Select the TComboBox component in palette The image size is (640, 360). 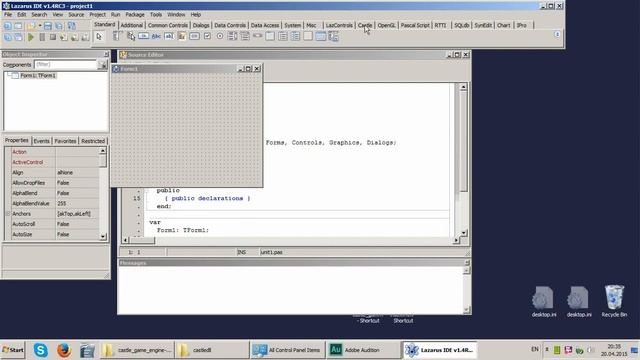[x=245, y=36]
